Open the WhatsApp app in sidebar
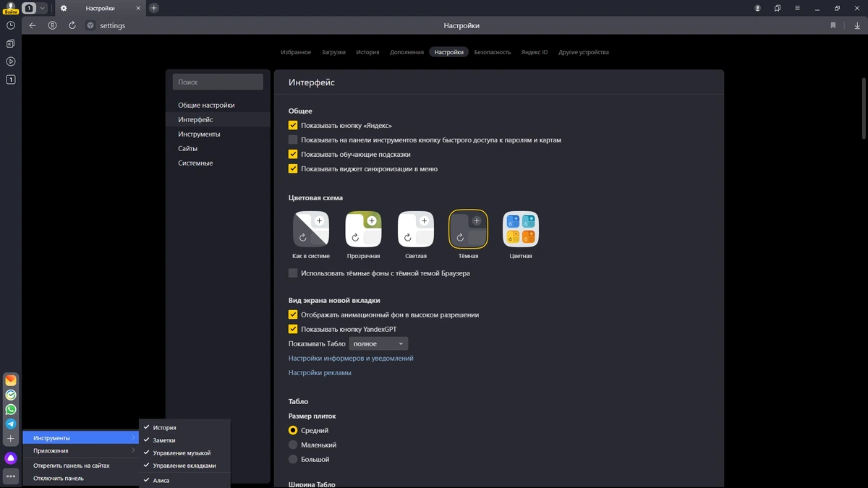The width and height of the screenshot is (868, 488). pos(11,409)
